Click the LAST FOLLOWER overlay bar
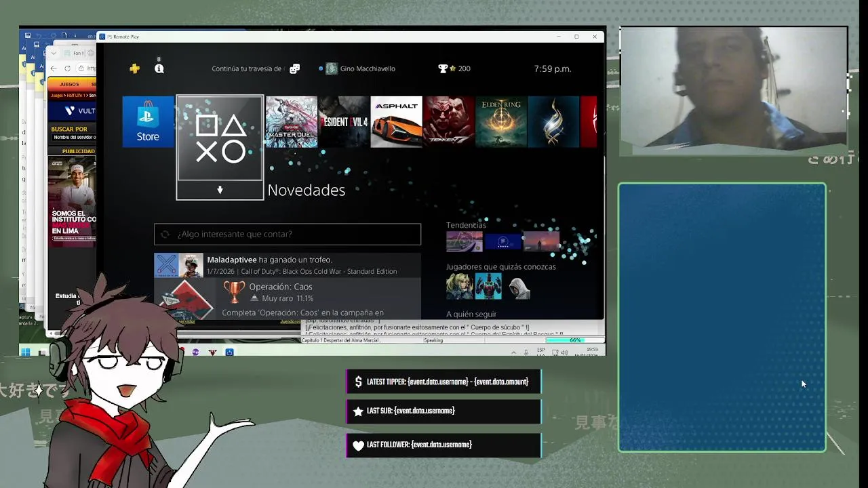 (x=443, y=445)
